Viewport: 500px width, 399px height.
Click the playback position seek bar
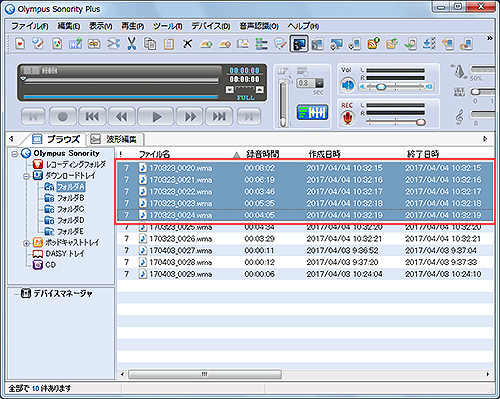click(x=121, y=80)
